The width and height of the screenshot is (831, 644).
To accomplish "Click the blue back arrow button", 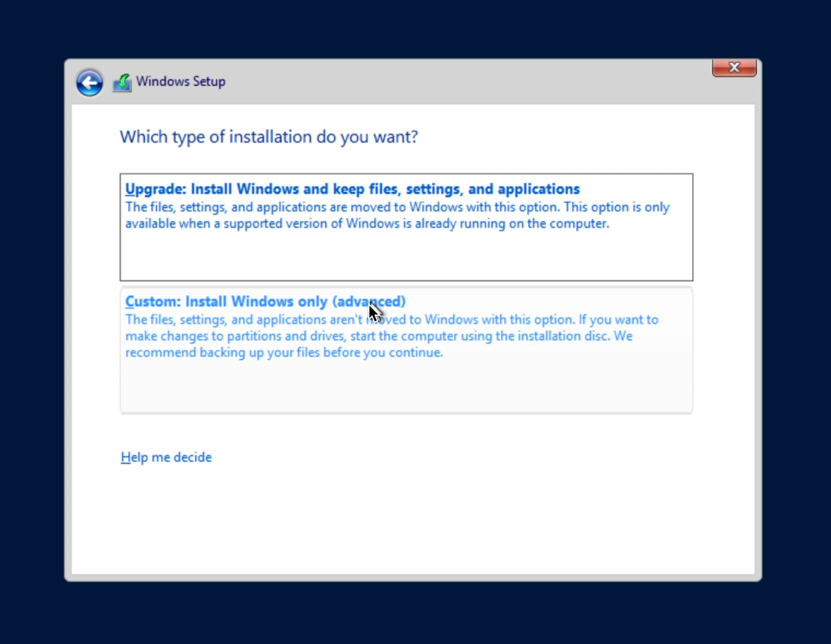I will [x=90, y=82].
